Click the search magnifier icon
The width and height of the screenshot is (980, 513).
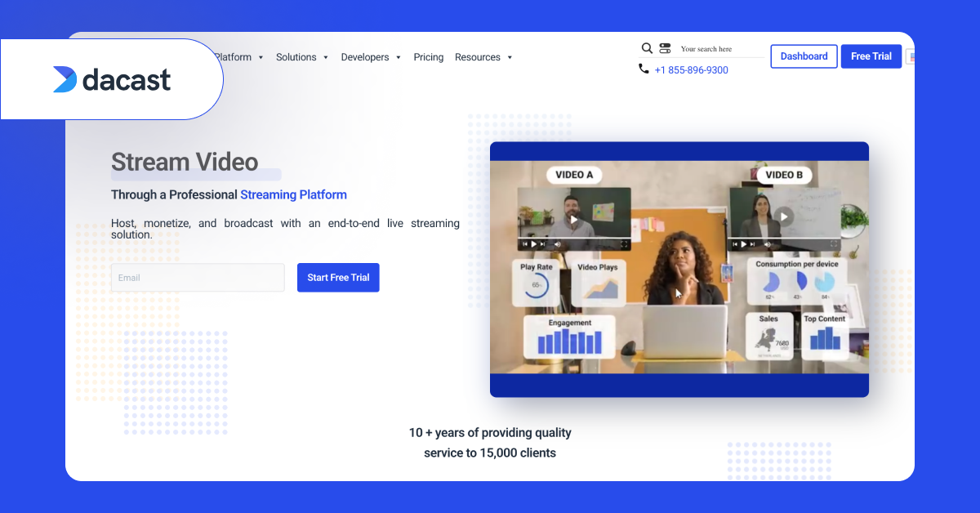648,47
